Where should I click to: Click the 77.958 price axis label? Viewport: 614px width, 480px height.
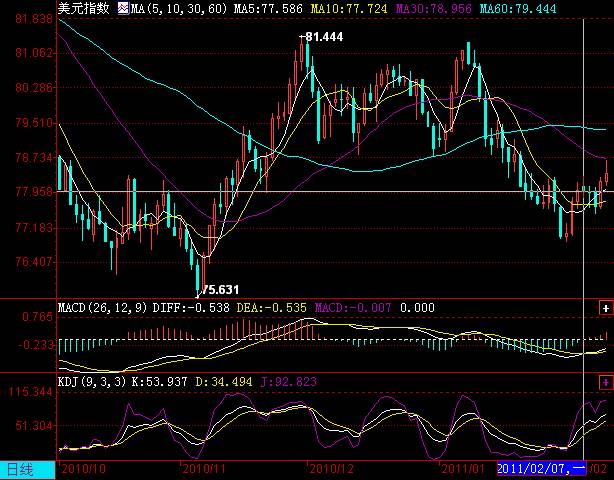(x=34, y=192)
